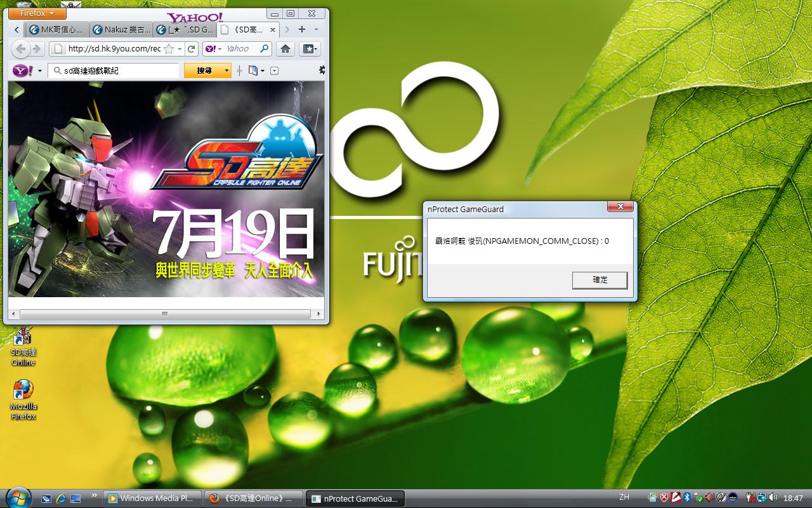
Task: Reload the page in Firefox
Action: (192, 49)
